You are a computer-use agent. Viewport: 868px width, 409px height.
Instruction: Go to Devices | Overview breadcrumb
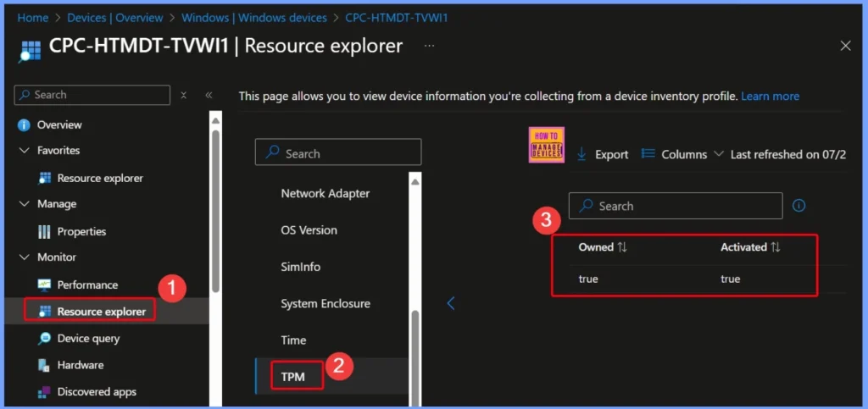tap(115, 18)
